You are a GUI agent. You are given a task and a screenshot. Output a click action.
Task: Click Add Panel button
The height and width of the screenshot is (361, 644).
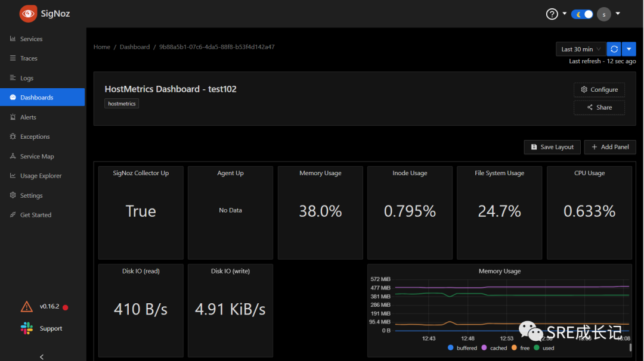pyautogui.click(x=610, y=147)
